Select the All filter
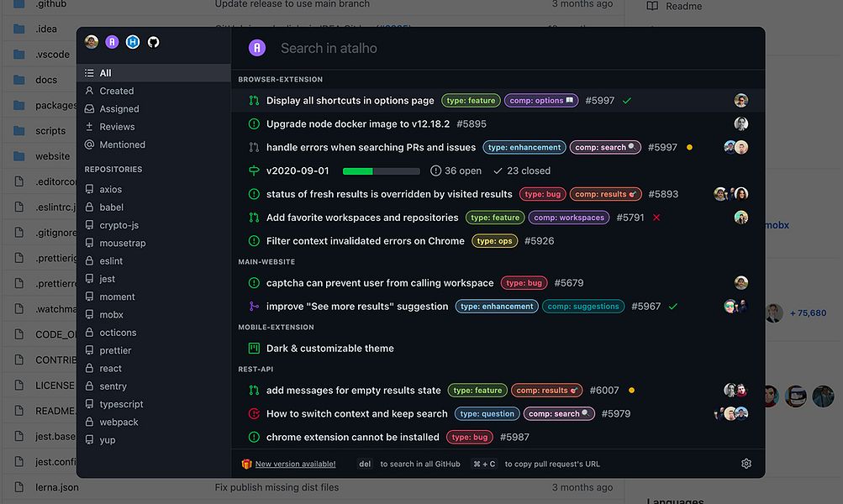843x504 pixels. 154,73
